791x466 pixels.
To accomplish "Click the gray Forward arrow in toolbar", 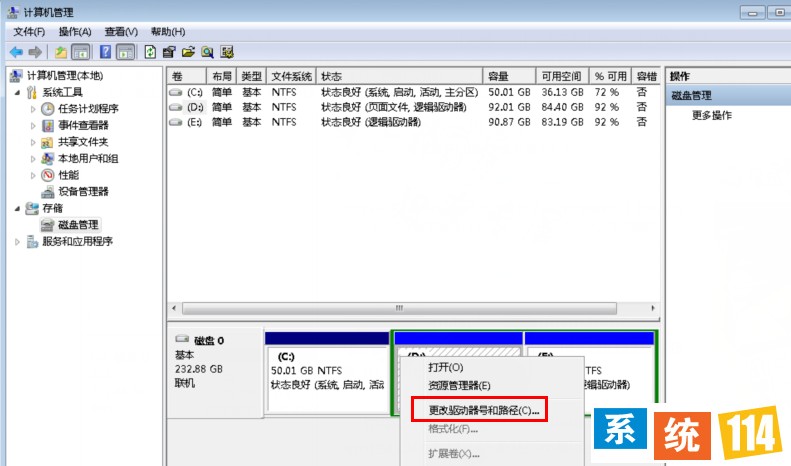I will pos(35,52).
